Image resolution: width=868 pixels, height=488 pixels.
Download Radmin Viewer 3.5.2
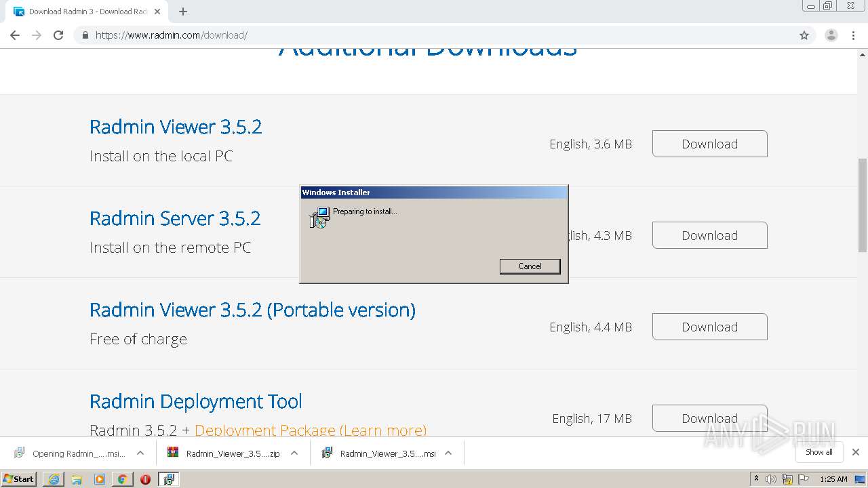709,144
